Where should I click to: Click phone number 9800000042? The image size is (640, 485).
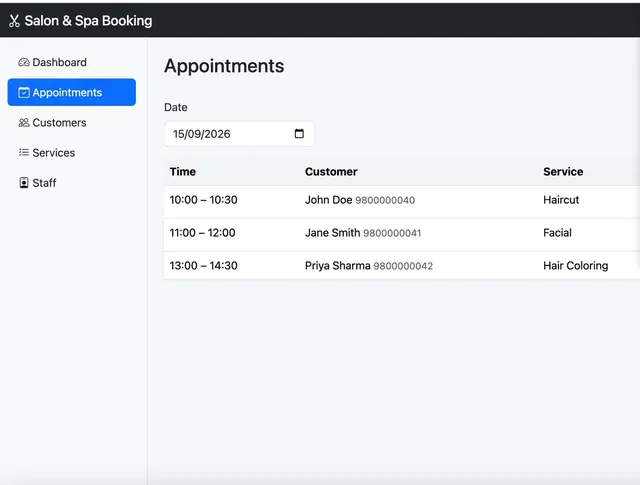pyautogui.click(x=403, y=266)
